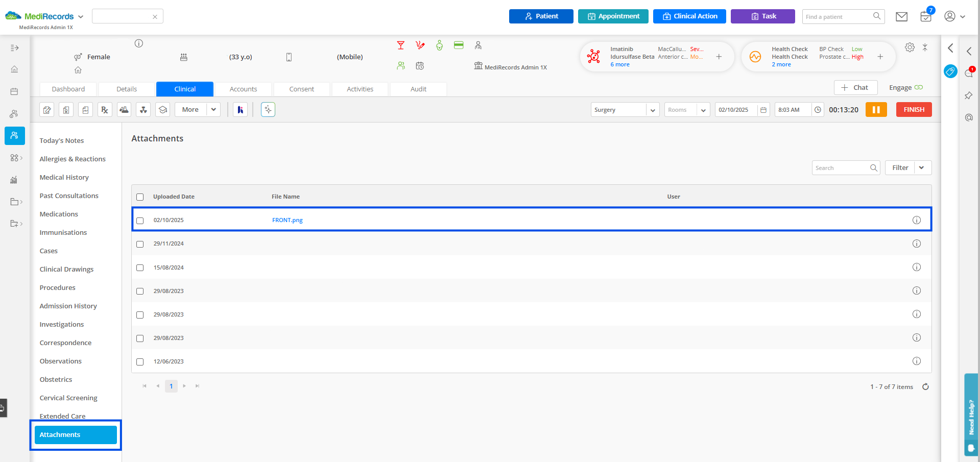This screenshot has width=980, height=462.
Task: Expand the Surgery dropdown
Action: (653, 109)
